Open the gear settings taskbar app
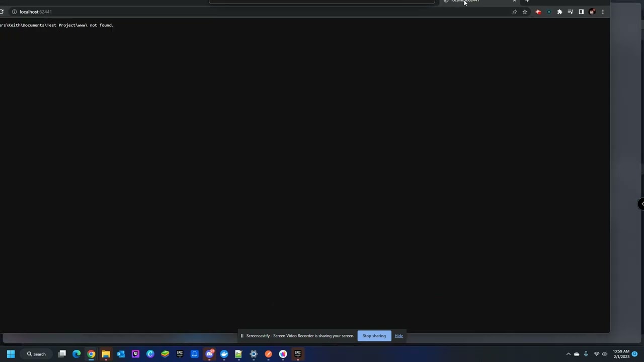 [x=254, y=354]
